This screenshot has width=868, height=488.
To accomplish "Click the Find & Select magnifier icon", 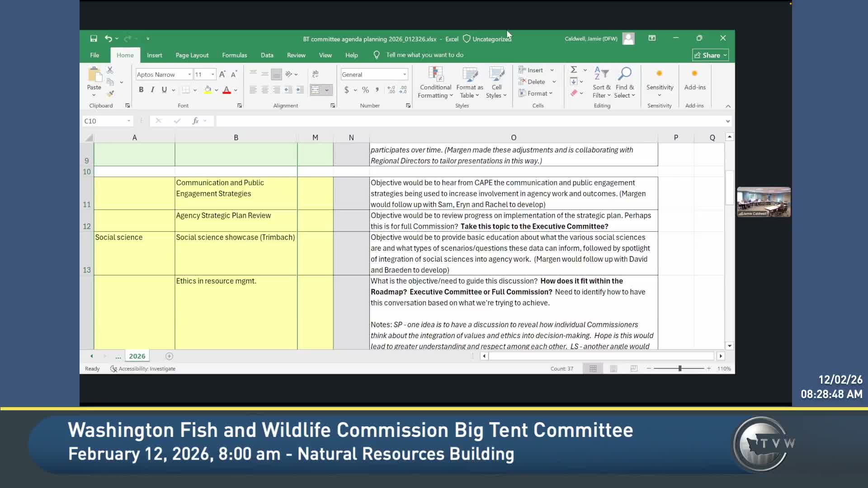I will pos(625,74).
